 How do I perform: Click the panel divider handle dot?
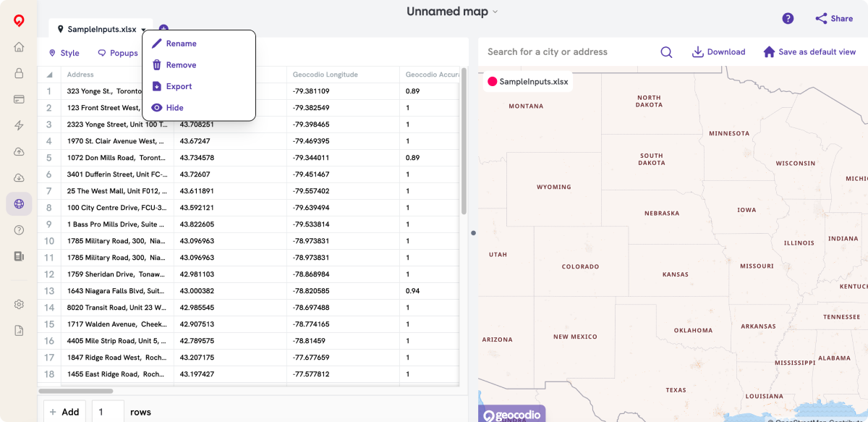[x=473, y=233]
